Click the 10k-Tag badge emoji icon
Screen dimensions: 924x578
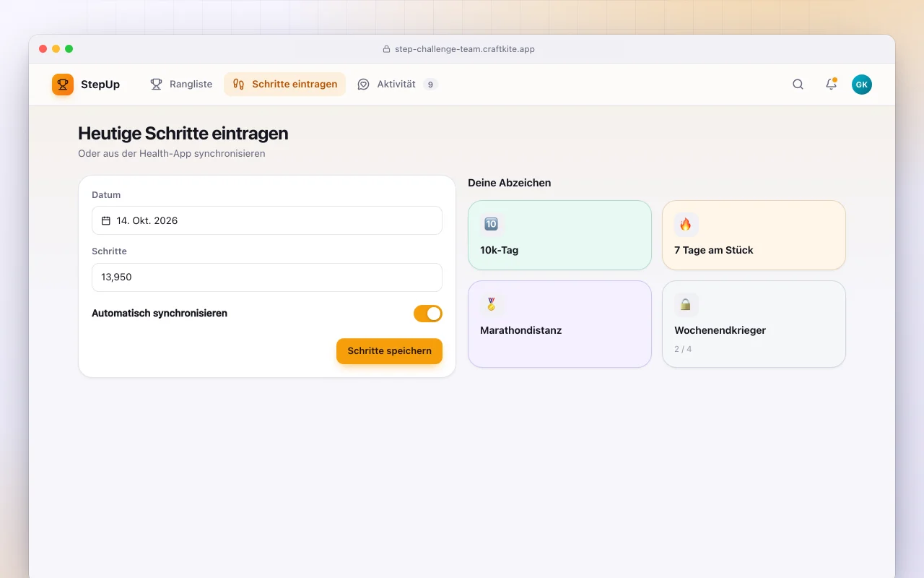(x=491, y=224)
